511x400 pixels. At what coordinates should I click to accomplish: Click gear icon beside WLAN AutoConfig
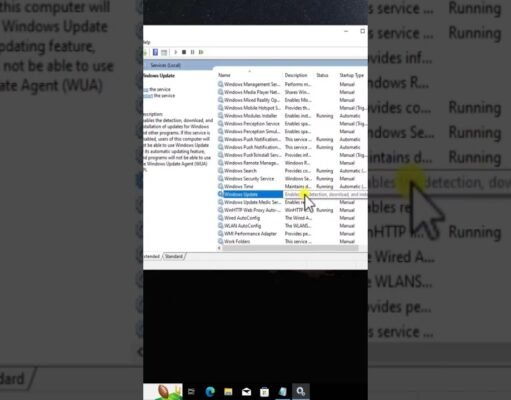click(220, 226)
